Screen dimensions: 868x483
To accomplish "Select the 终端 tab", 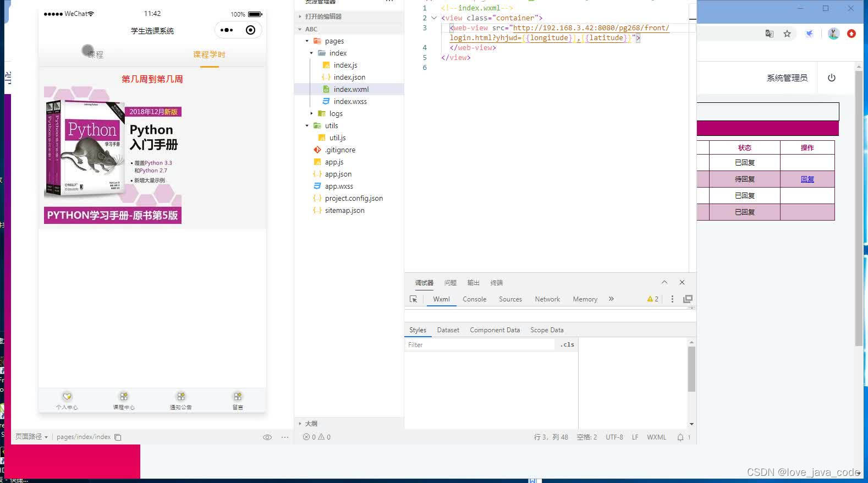I will tap(497, 283).
